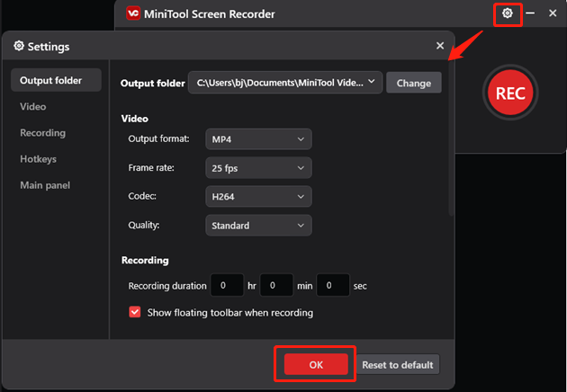Screen dimensions: 567x392
Task: Go to the Recording settings tab
Action: coord(42,133)
